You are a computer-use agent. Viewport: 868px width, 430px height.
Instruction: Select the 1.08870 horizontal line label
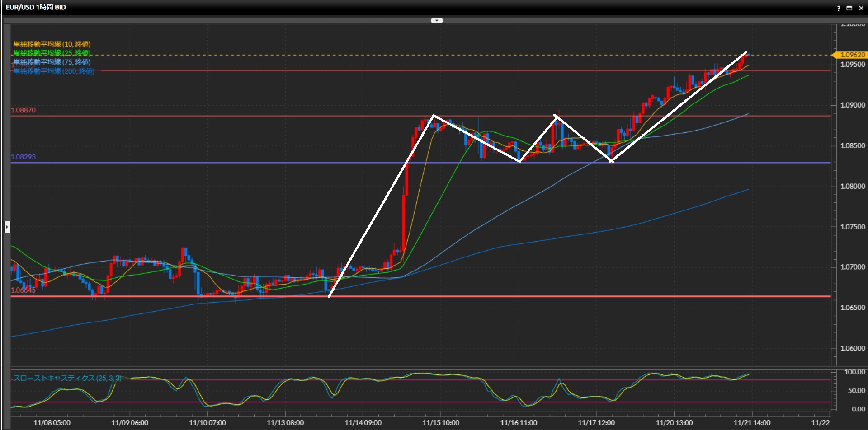click(x=23, y=110)
